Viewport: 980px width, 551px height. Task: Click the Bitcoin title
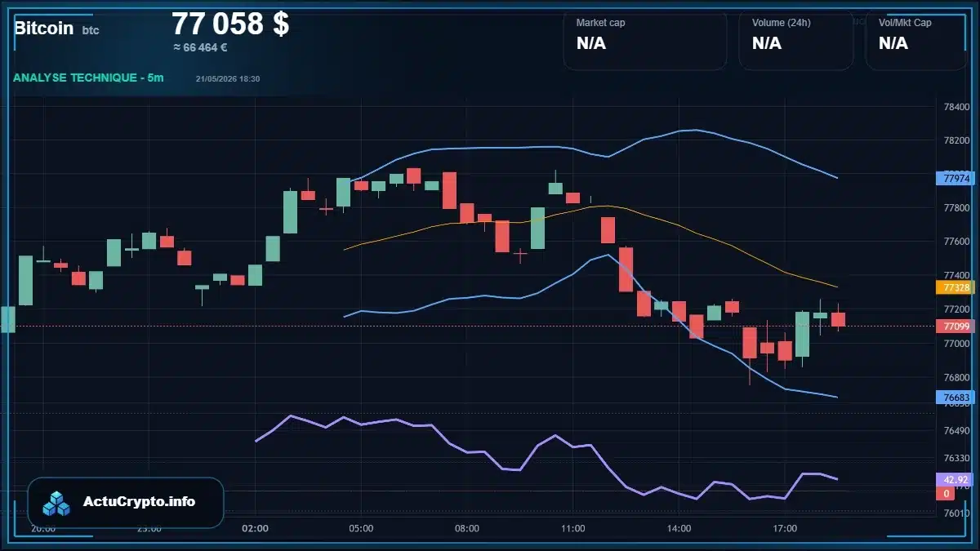tap(43, 29)
